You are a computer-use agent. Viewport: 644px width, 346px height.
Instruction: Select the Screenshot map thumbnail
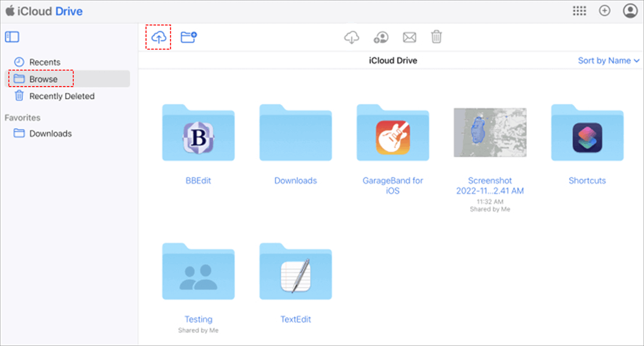coord(490,133)
